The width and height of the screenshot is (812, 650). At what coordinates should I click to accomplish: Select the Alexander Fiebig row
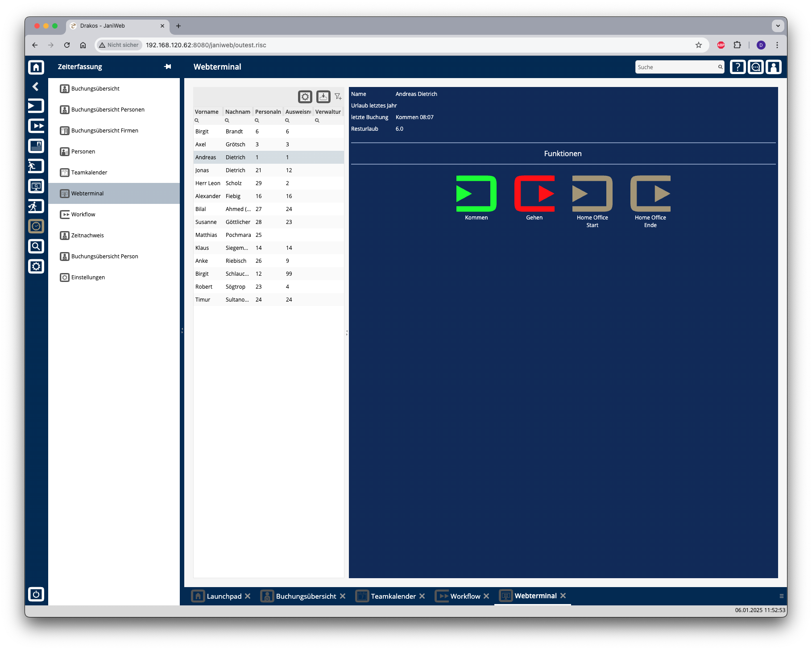point(269,196)
